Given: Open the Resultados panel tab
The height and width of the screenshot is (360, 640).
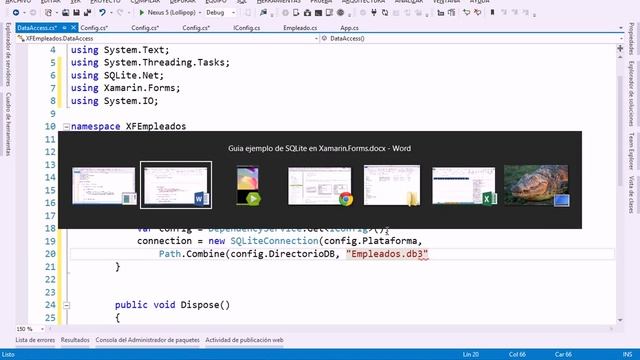Looking at the screenshot, I should 75,340.
